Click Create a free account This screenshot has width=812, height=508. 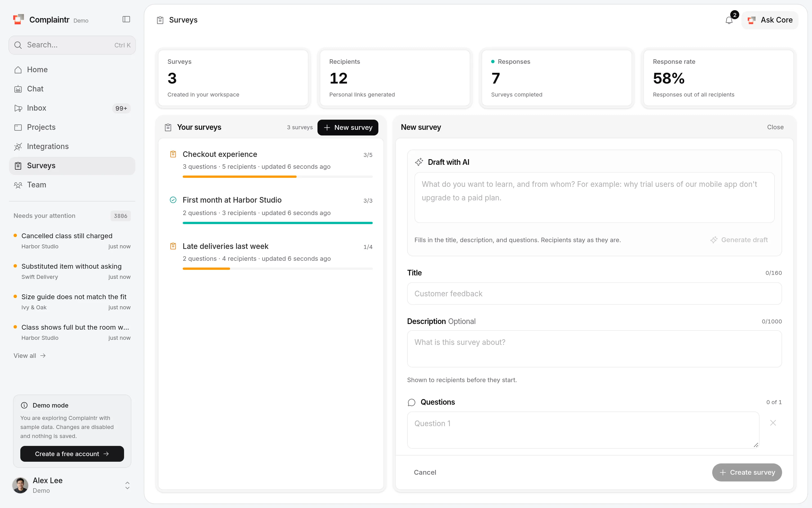[72, 454]
